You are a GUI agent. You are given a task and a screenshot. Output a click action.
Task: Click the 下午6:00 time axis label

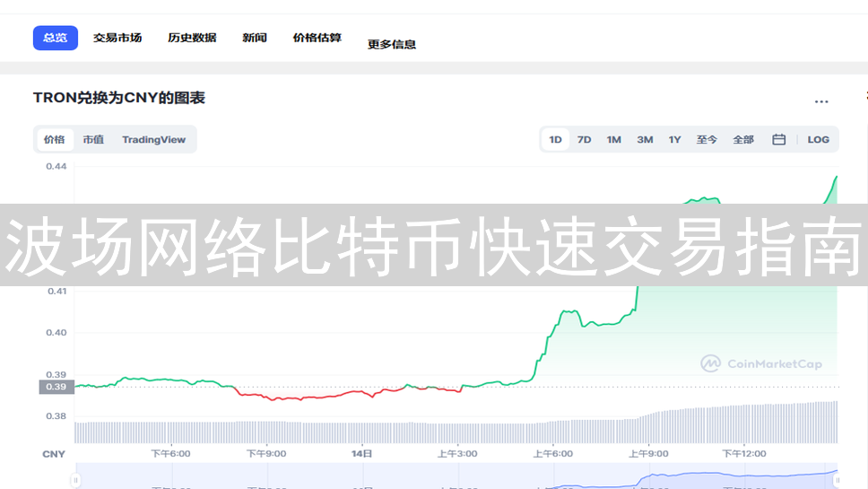coord(170,453)
